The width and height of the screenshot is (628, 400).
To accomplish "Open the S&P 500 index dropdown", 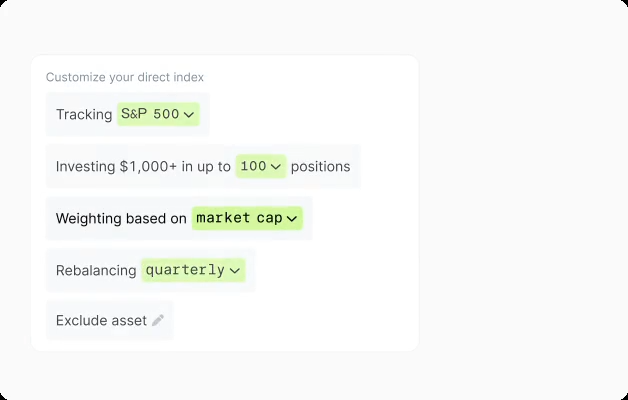I will 158,114.
